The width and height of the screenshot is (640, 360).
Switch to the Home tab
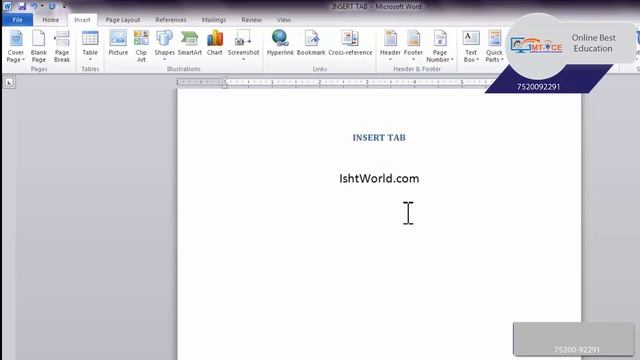click(51, 20)
